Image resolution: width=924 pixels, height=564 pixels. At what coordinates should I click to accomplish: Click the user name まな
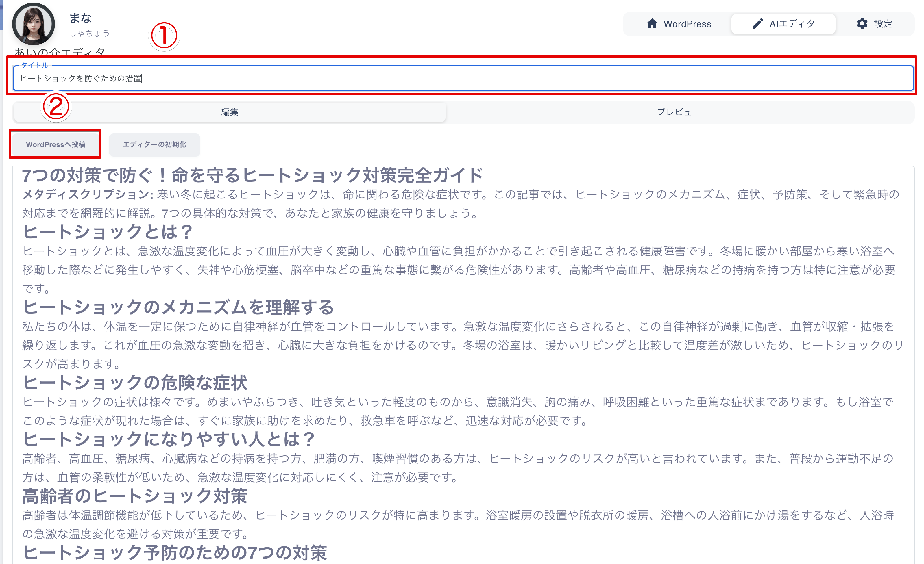tap(80, 18)
